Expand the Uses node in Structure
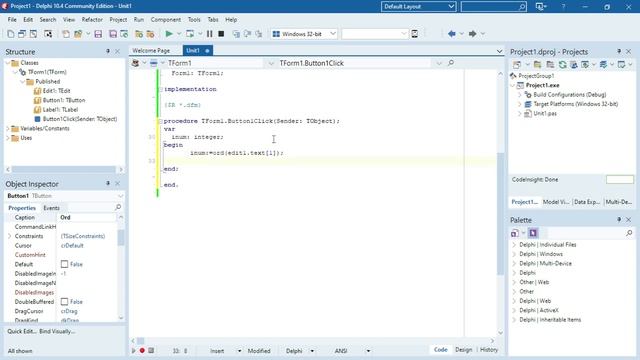This screenshot has width=640, height=360. pos(8,138)
